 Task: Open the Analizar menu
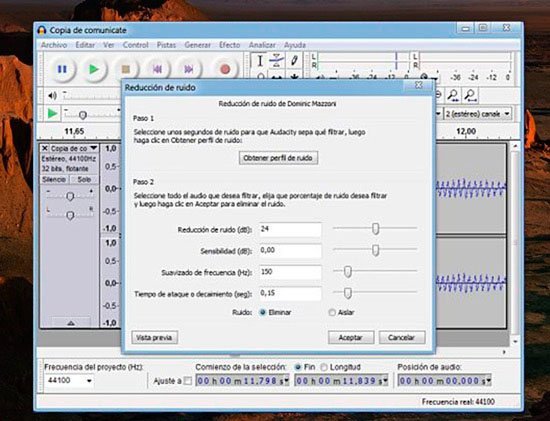point(262,45)
